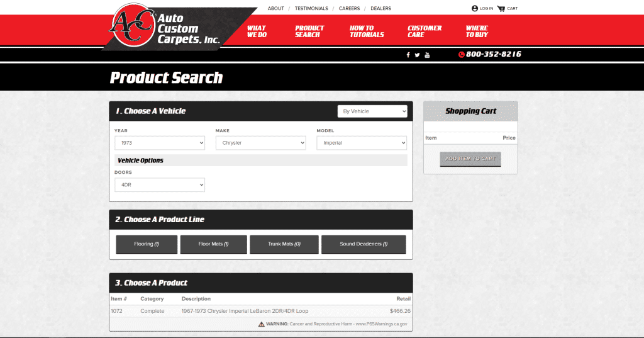Open the Testimonials link
The height and width of the screenshot is (338, 644).
311,8
